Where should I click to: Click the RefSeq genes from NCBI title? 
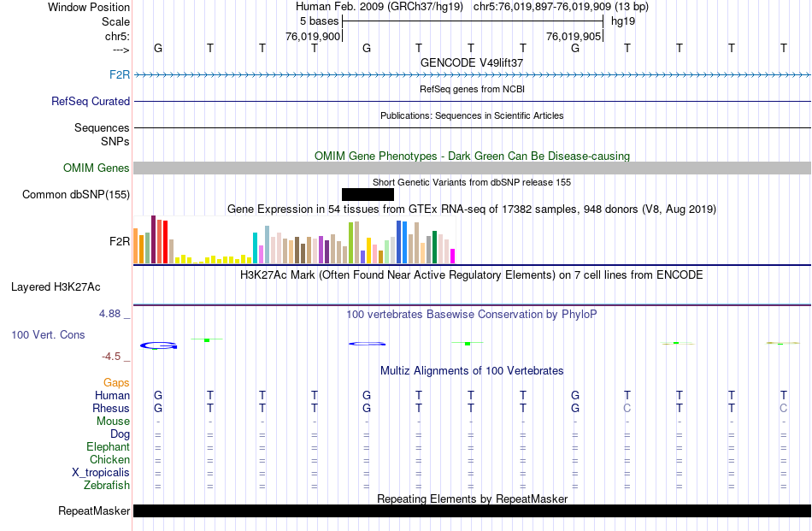(x=472, y=89)
